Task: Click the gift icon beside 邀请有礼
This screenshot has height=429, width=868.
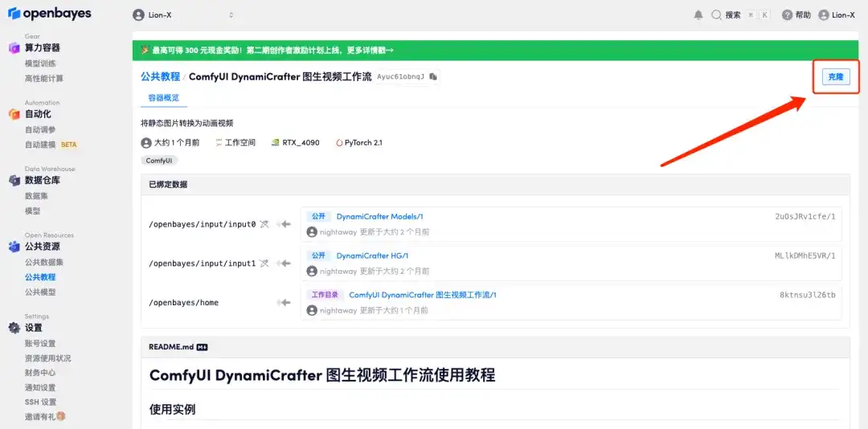Action: click(61, 415)
